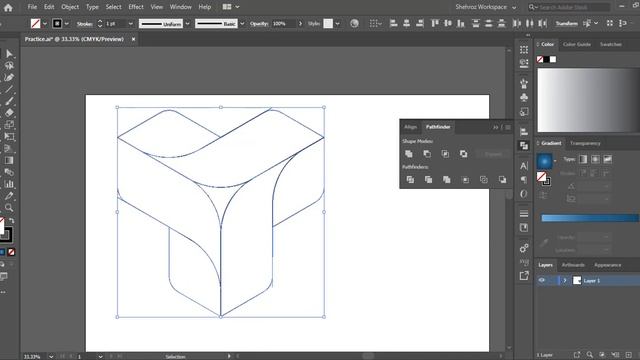Viewport: 640px width, 360px height.
Task: Open the Effect menu
Action: tap(136, 7)
